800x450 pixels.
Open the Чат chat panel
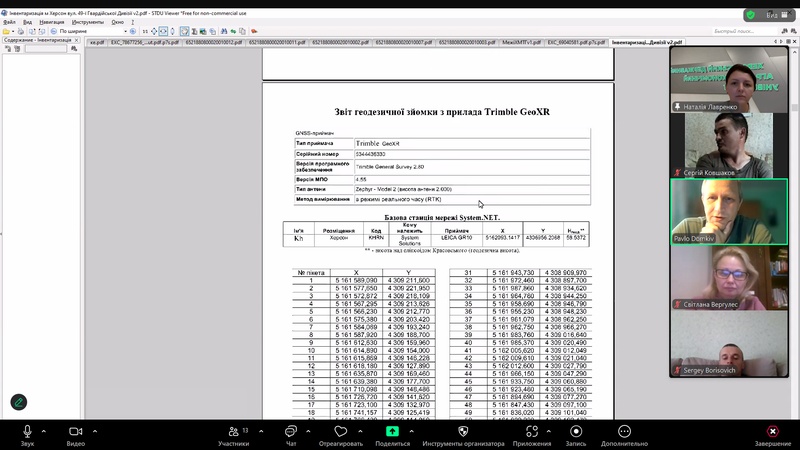pyautogui.click(x=291, y=435)
